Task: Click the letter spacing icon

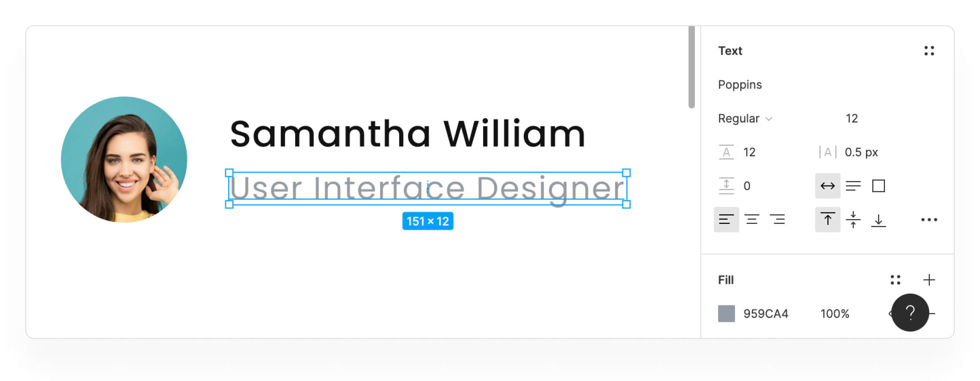Action: 828,152
